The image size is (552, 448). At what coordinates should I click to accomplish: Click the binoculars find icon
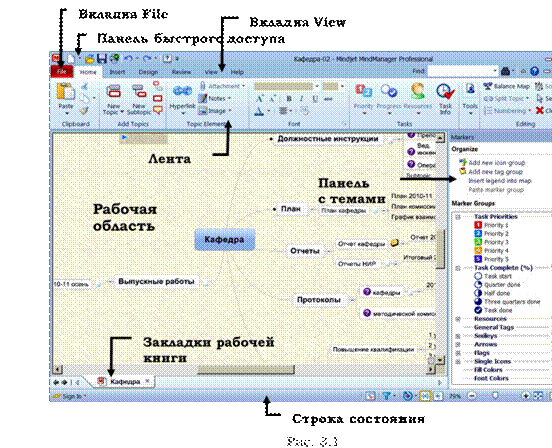pyautogui.click(x=506, y=71)
